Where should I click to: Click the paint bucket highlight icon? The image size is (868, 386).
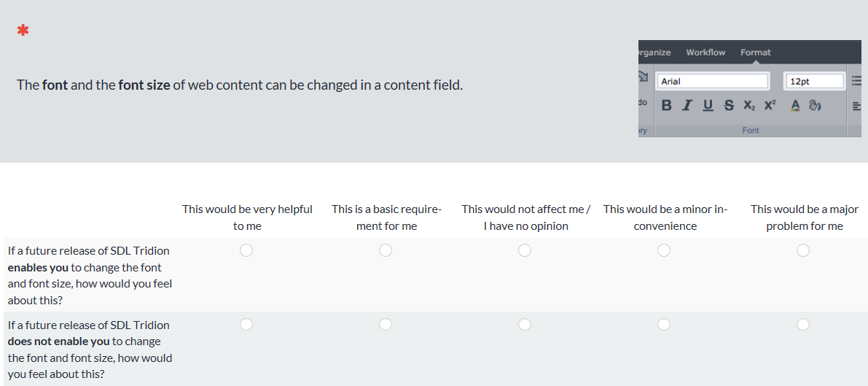[814, 105]
